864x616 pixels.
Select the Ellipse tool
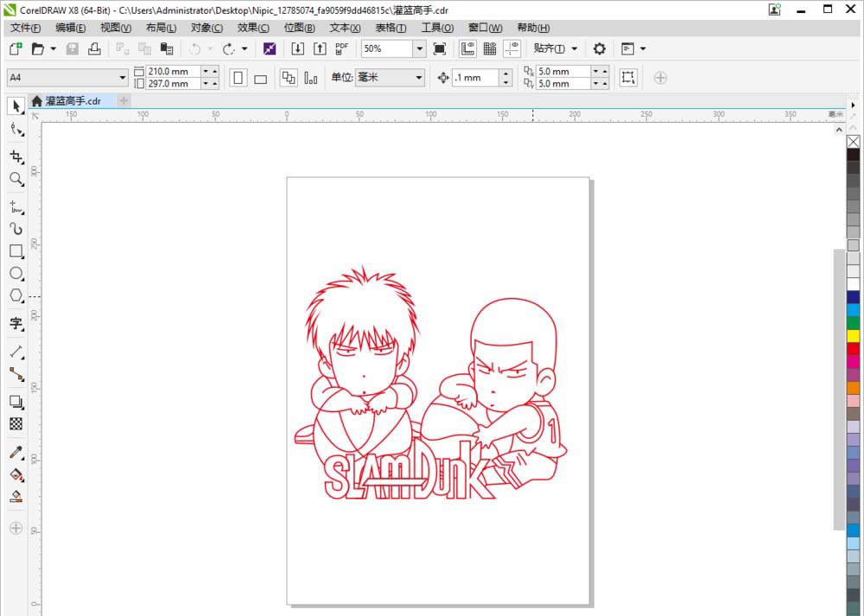click(16, 273)
